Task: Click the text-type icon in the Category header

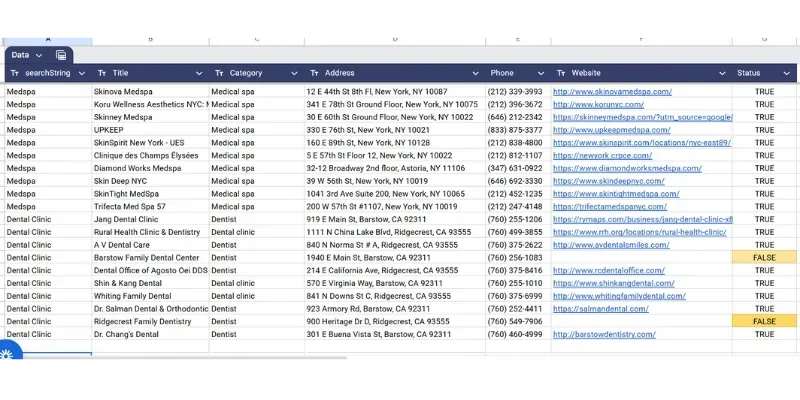Action: click(219, 73)
